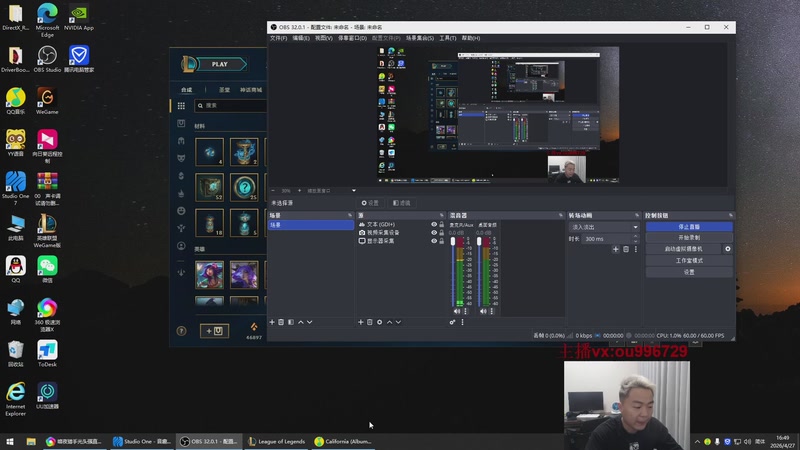
Task: Click 停止直播 stop streaming button
Action: click(689, 227)
